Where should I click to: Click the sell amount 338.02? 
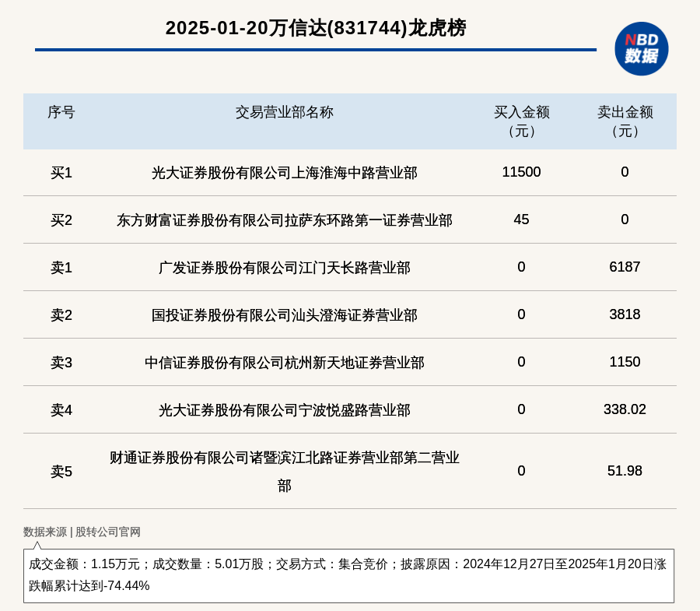click(x=625, y=409)
